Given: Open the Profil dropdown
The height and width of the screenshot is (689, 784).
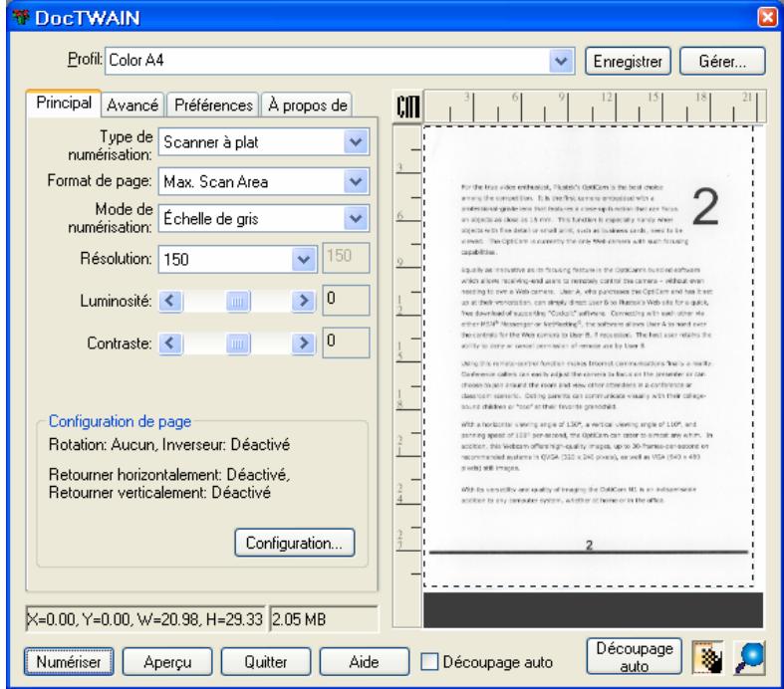Looking at the screenshot, I should [x=561, y=61].
